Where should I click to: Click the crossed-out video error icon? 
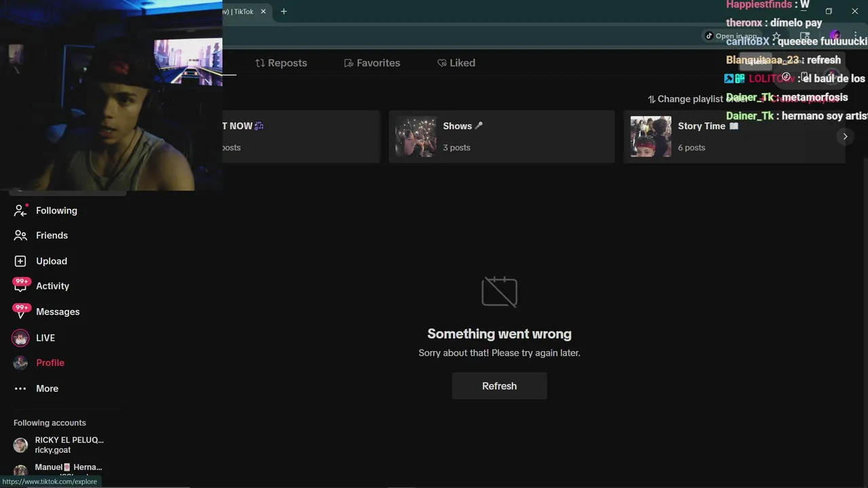tap(499, 291)
